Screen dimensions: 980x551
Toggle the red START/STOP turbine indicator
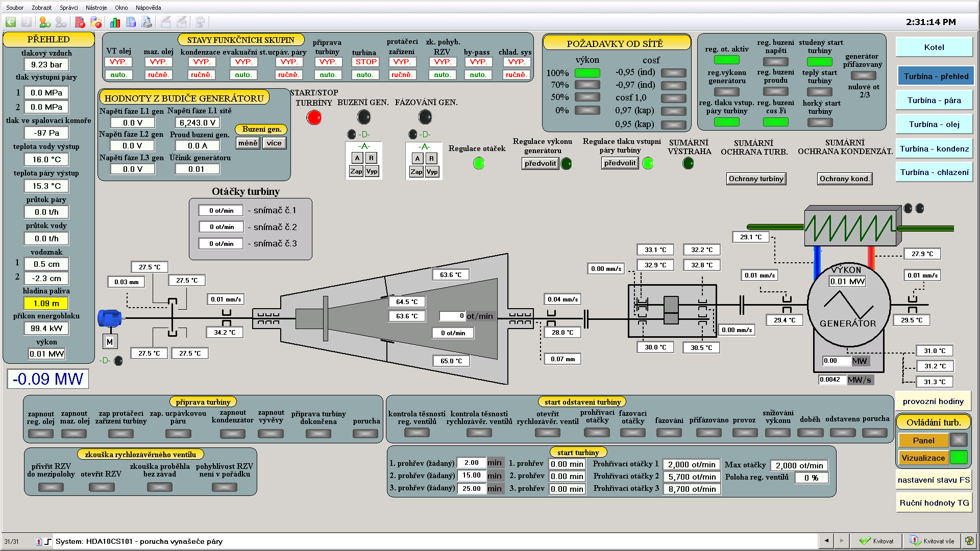pos(314,118)
